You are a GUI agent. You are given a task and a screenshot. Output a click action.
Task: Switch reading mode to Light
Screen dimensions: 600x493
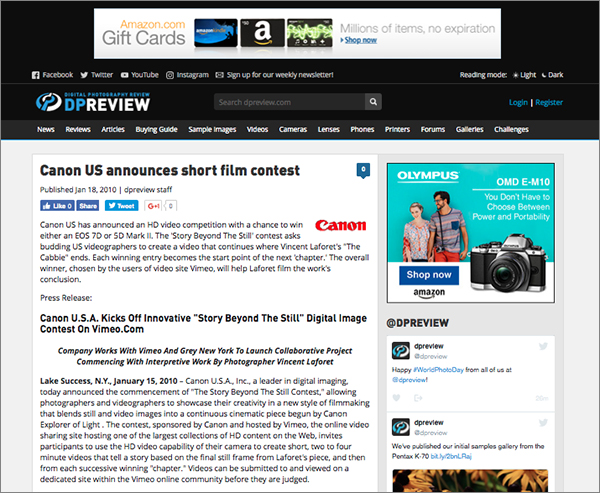point(525,75)
